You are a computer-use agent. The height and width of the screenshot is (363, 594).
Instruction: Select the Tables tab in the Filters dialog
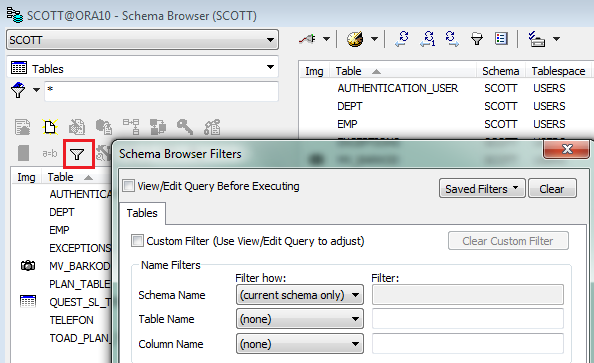(142, 213)
